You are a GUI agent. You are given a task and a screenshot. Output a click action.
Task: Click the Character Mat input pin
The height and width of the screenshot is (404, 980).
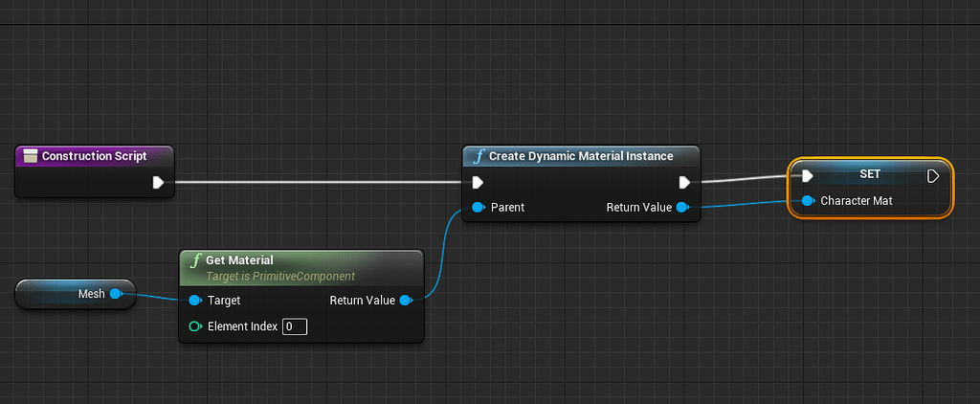coord(808,201)
